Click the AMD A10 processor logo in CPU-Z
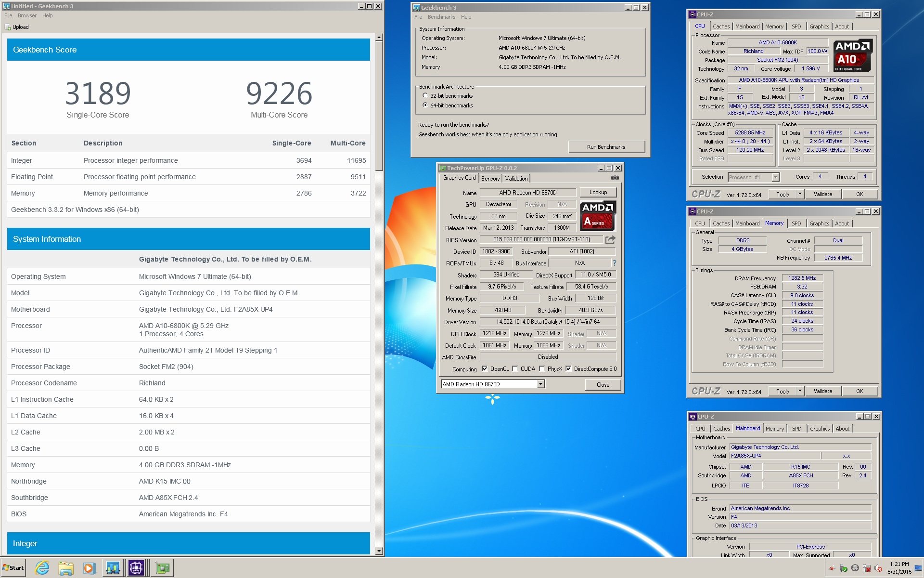Image resolution: width=924 pixels, height=578 pixels. coord(852,55)
